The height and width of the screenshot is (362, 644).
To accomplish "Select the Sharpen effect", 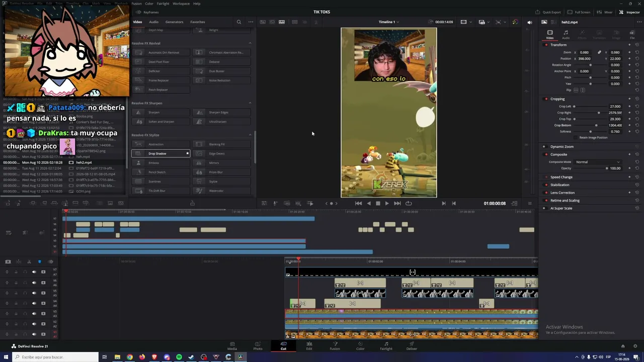I will 160,112.
